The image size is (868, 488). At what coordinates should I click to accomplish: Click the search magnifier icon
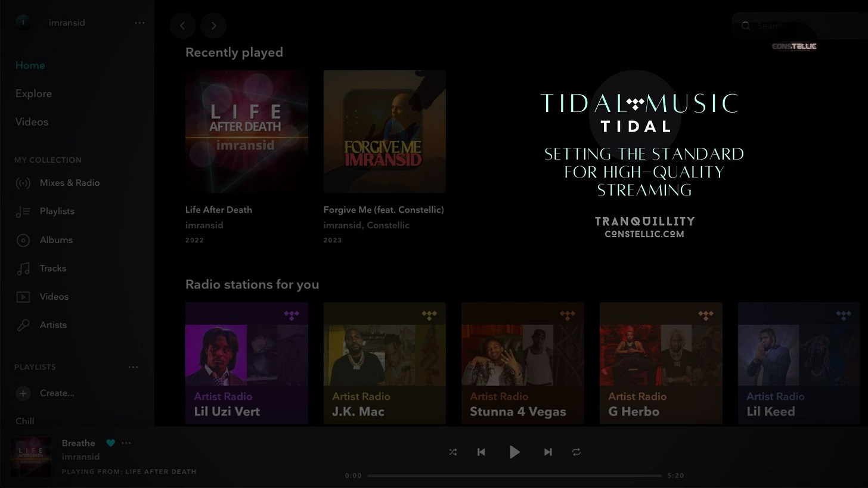point(746,26)
